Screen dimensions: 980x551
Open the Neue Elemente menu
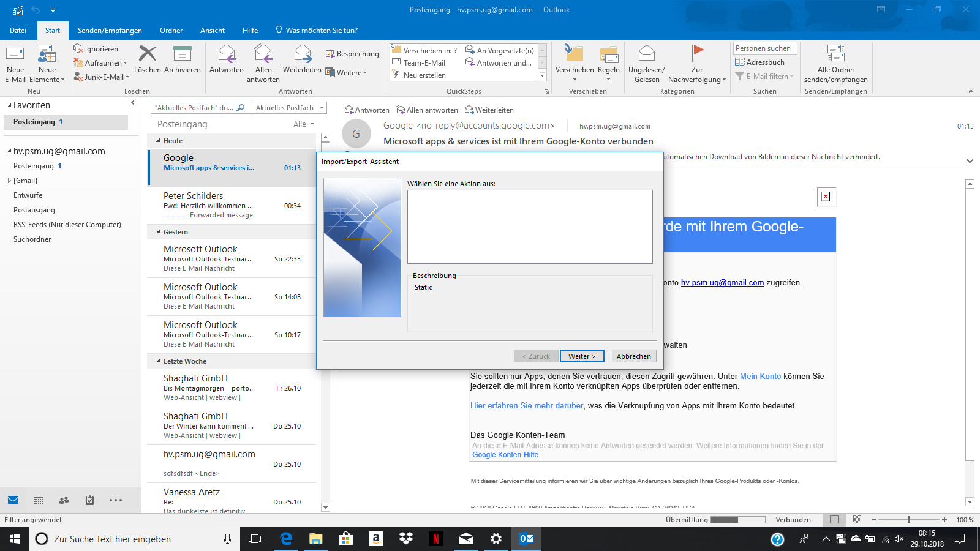point(47,64)
